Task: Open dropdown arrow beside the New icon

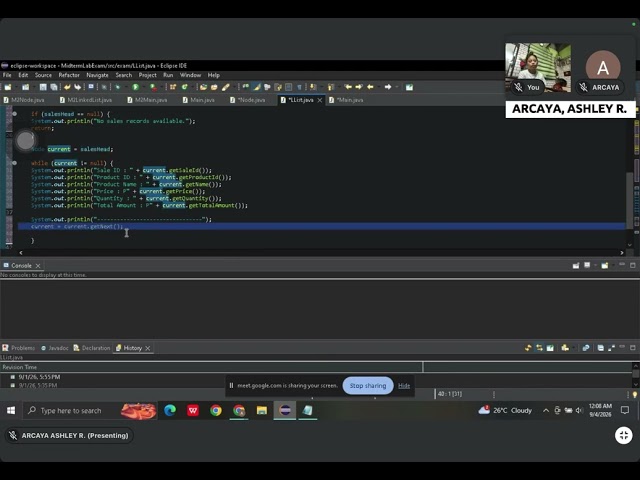Action: click(x=16, y=87)
